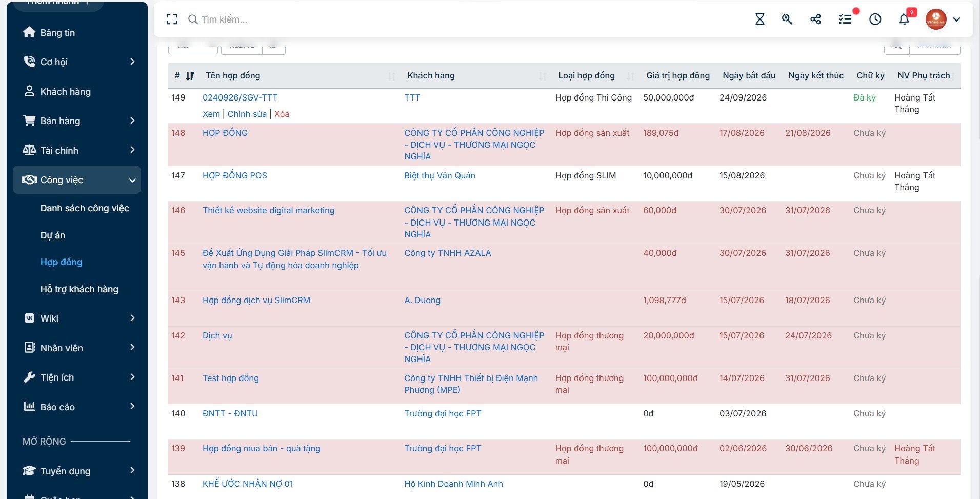Sort by the # column icon
Viewport: 980px width, 499px height.
coord(190,76)
